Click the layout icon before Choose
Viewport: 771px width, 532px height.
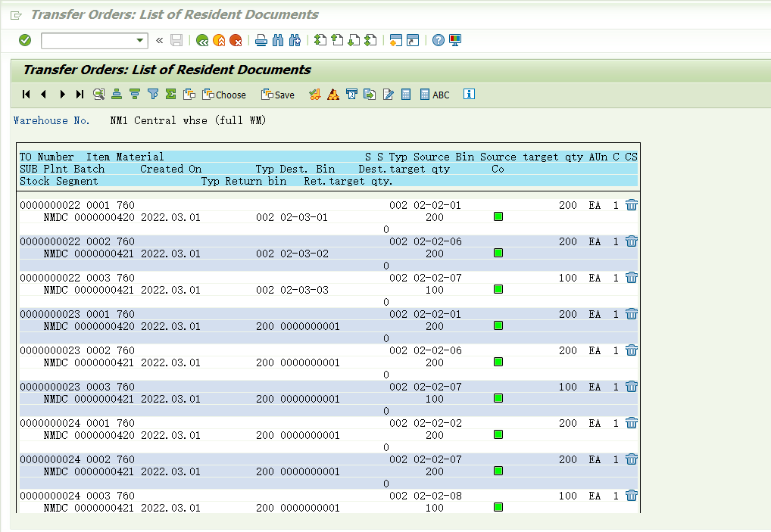click(x=189, y=95)
